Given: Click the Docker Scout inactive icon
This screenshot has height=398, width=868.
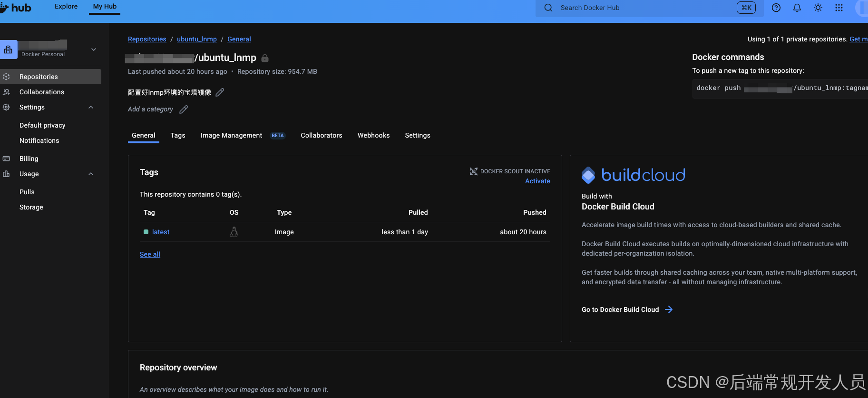Looking at the screenshot, I should pyautogui.click(x=474, y=171).
